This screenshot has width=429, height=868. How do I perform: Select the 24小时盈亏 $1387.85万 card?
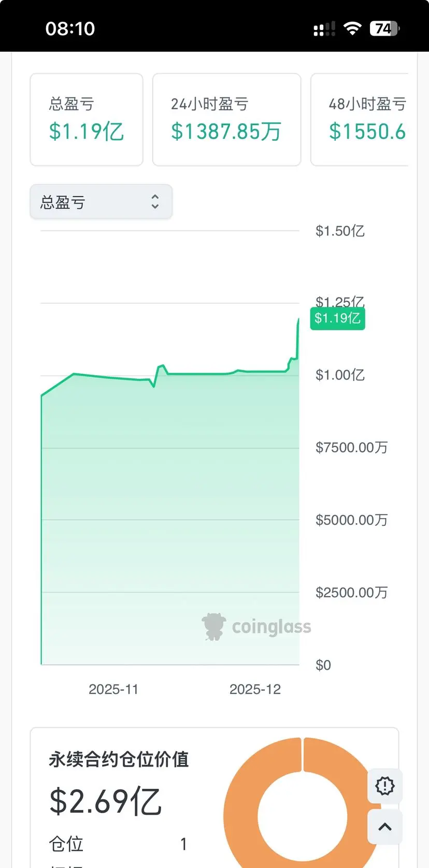(x=226, y=120)
